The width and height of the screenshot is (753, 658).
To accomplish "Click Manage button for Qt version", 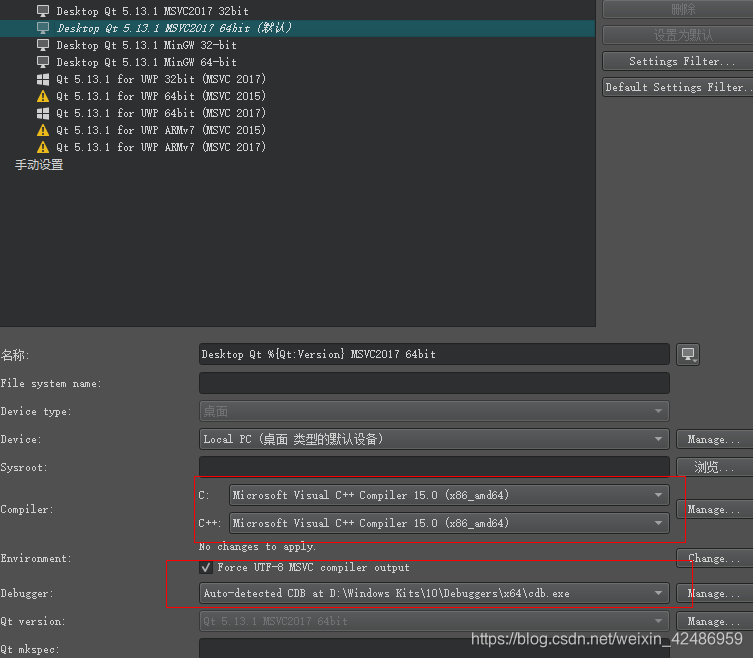I will click(715, 621).
